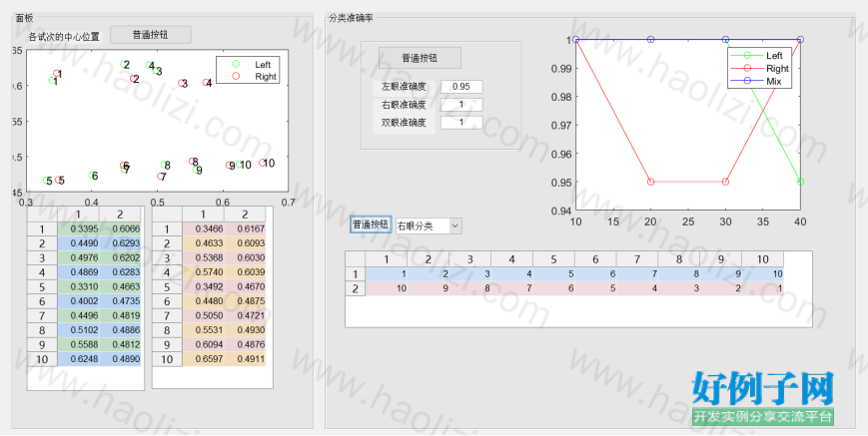Select cell 0.4911 in right table

pos(246,358)
